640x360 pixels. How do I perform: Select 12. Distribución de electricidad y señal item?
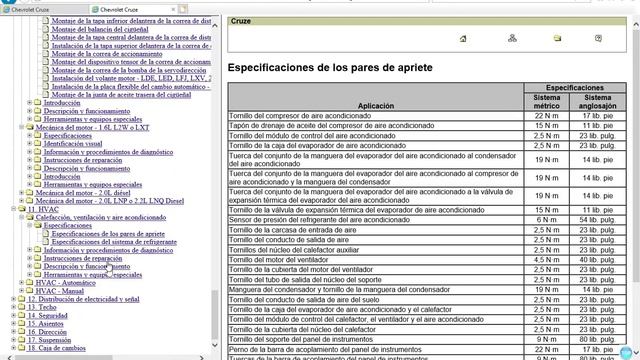coord(83,299)
